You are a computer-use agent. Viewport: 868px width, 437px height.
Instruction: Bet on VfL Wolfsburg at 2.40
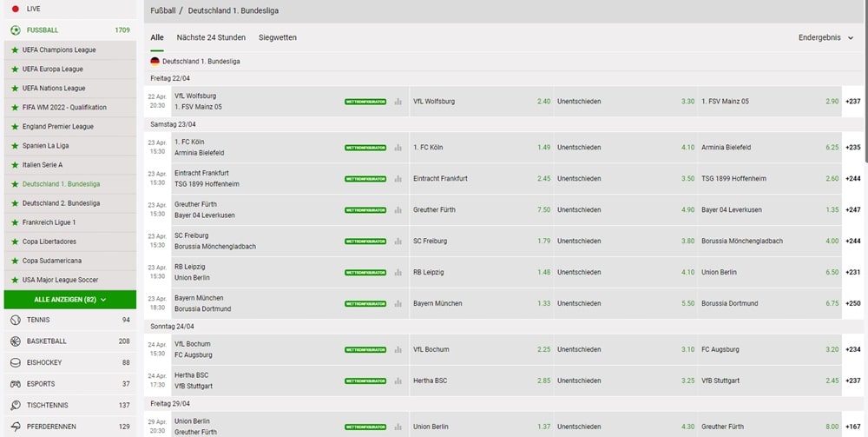tap(481, 102)
